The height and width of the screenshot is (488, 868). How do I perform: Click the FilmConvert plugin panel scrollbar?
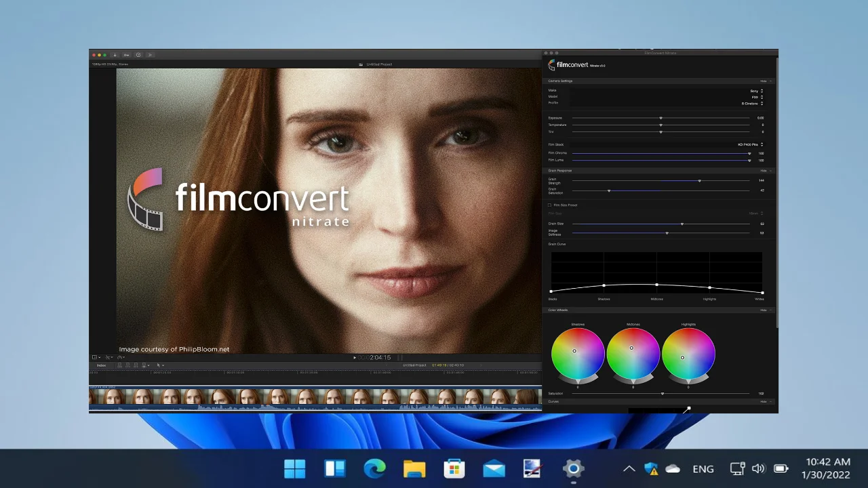776,193
